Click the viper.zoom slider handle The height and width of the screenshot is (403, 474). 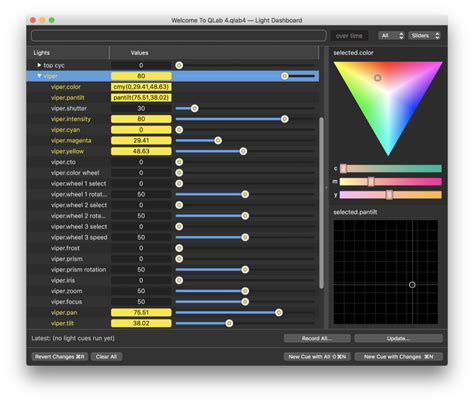(x=245, y=291)
